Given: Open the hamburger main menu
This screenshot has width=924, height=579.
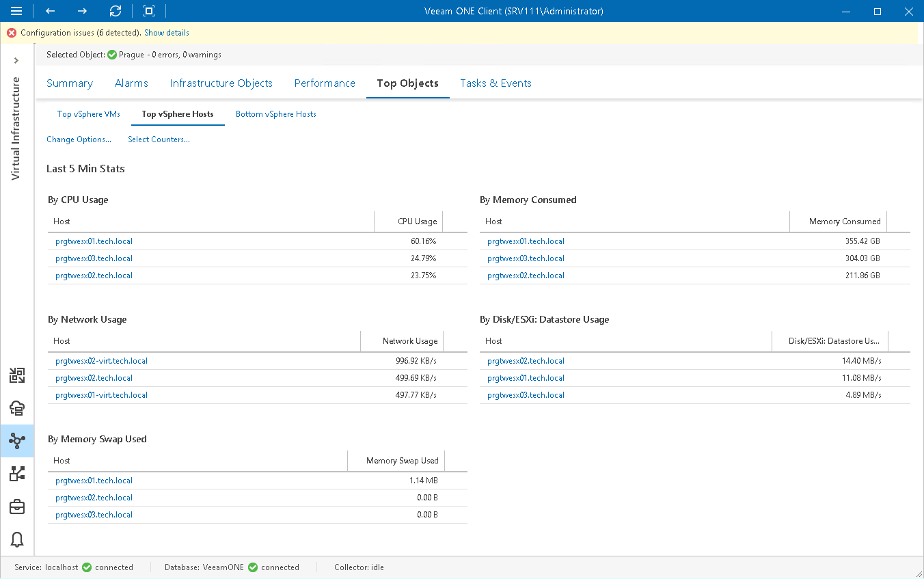Looking at the screenshot, I should tap(16, 11).
